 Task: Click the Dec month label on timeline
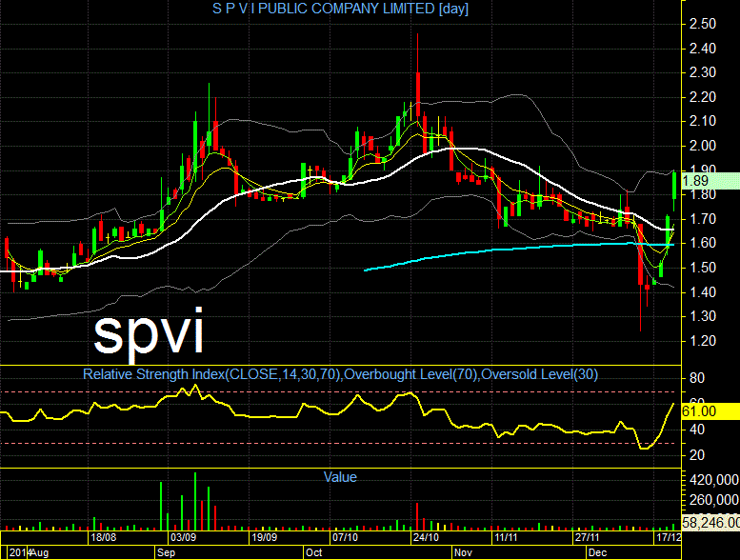coord(597,552)
